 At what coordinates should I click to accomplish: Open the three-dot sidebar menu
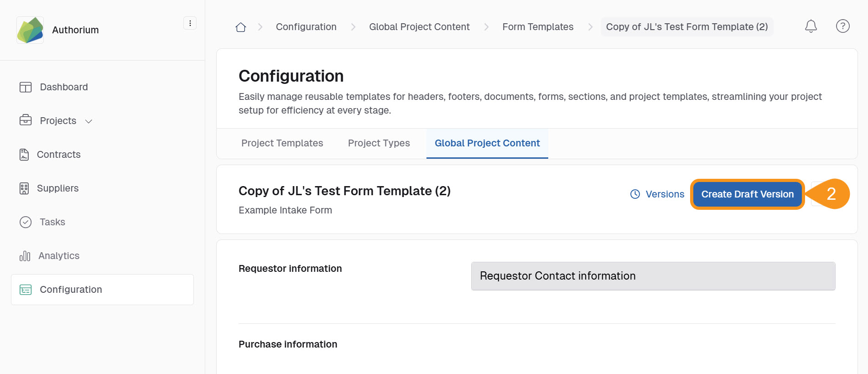pyautogui.click(x=190, y=23)
